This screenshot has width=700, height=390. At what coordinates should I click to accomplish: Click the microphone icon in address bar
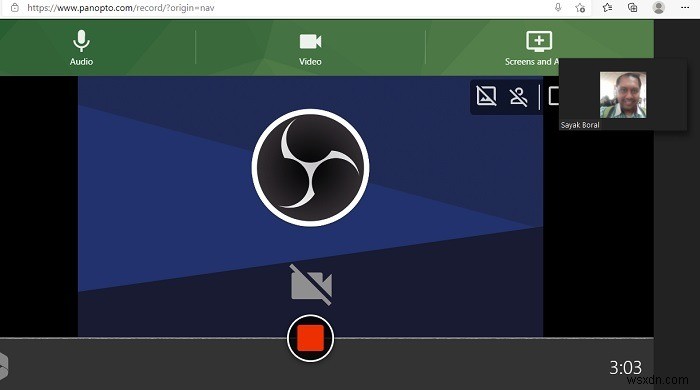pyautogui.click(x=558, y=7)
